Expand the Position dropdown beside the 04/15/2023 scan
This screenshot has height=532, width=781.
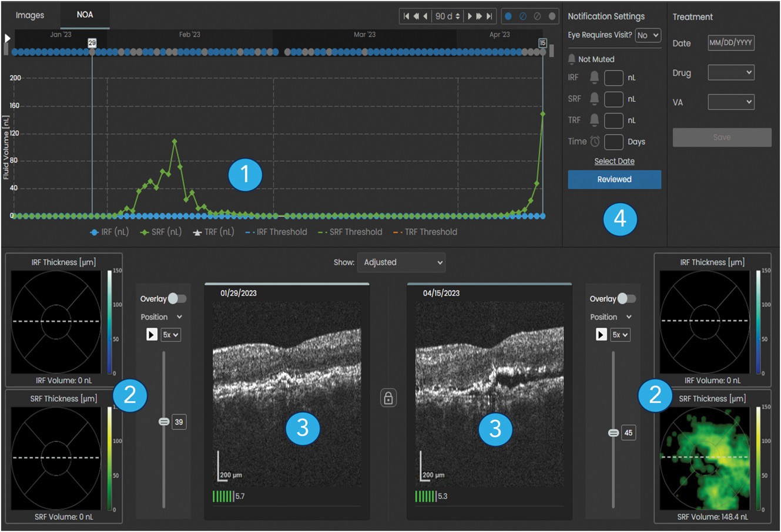click(611, 317)
